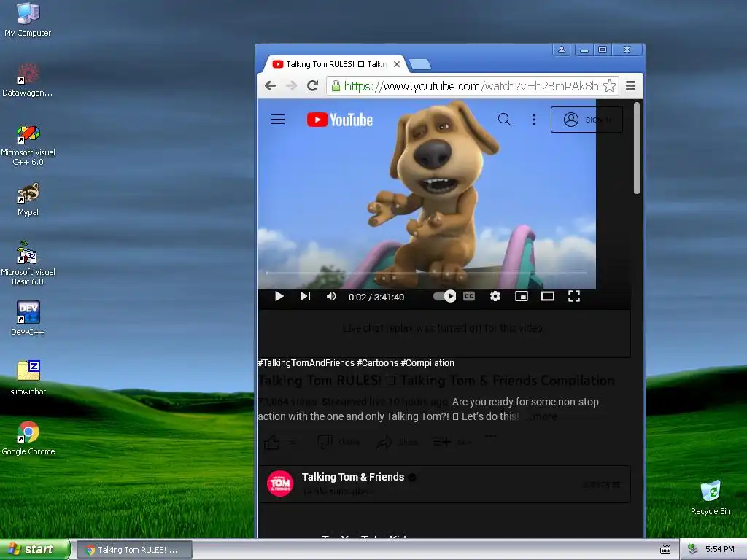Subscribe to Talking Tom & Friends
Screen dimensions: 747x560
[602, 485]
